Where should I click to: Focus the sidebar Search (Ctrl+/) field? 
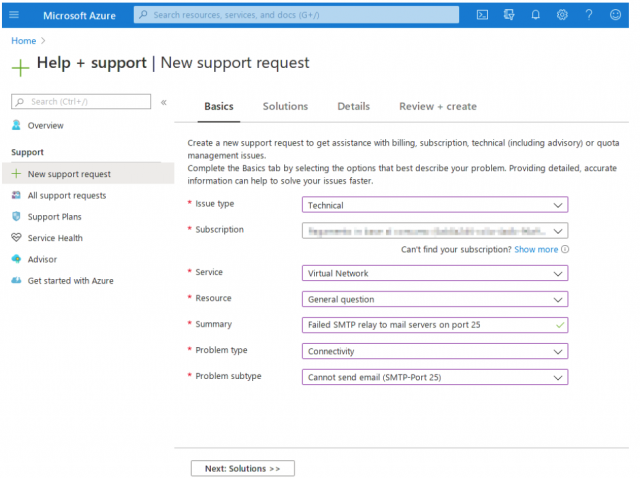click(81, 102)
